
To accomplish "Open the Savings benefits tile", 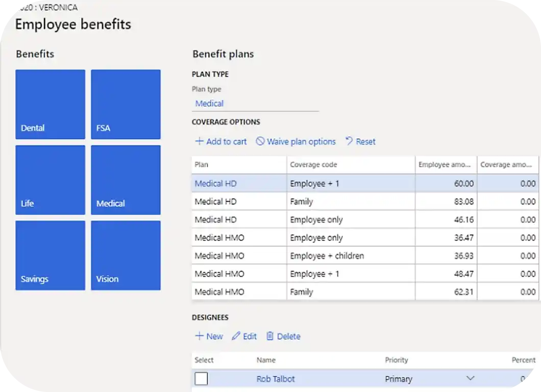I will click(50, 255).
